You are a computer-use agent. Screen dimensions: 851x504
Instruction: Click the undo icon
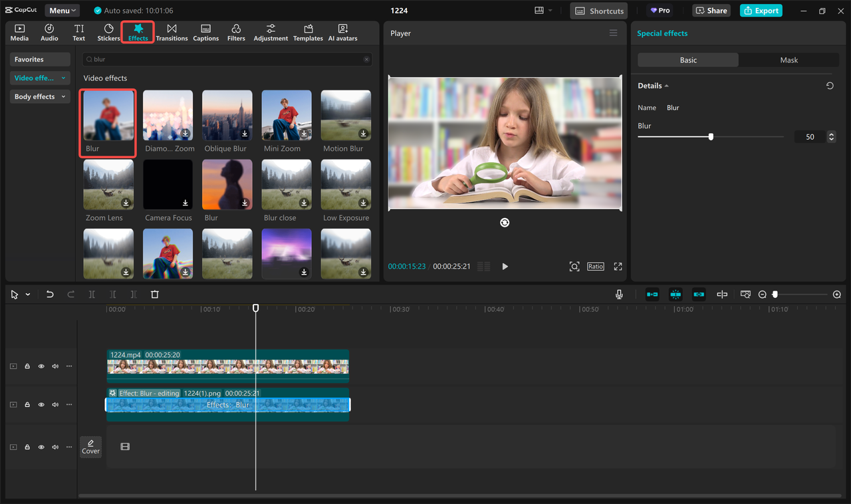(x=50, y=294)
